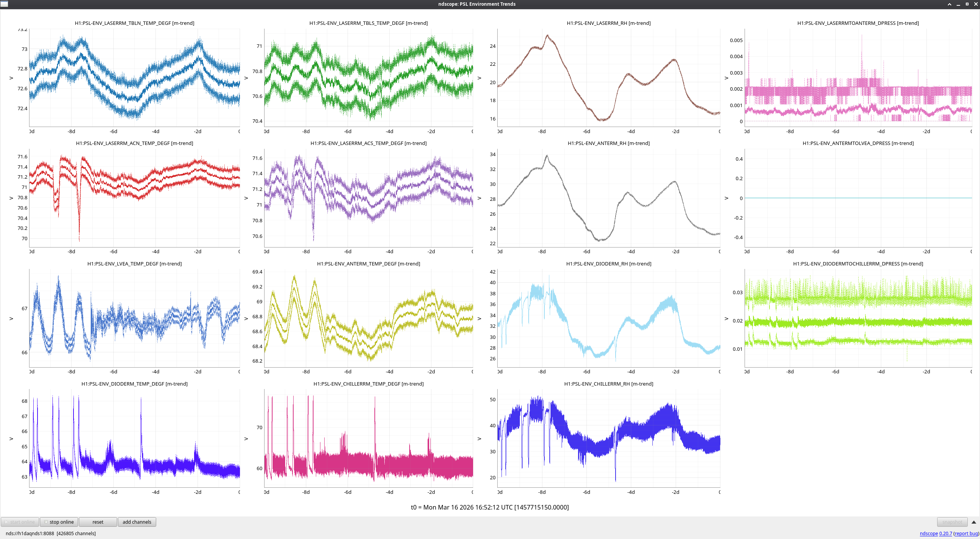
Task: Click the stop online button
Action: click(x=59, y=522)
